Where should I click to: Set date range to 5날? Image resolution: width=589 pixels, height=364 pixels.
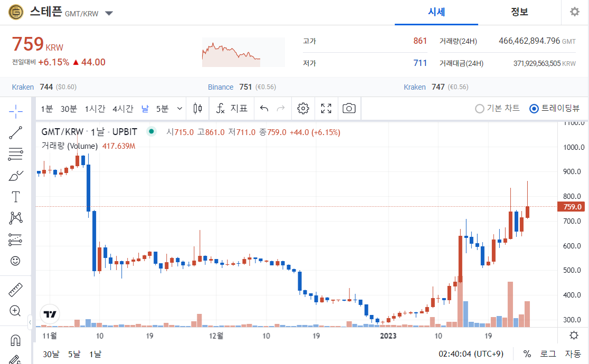click(74, 354)
